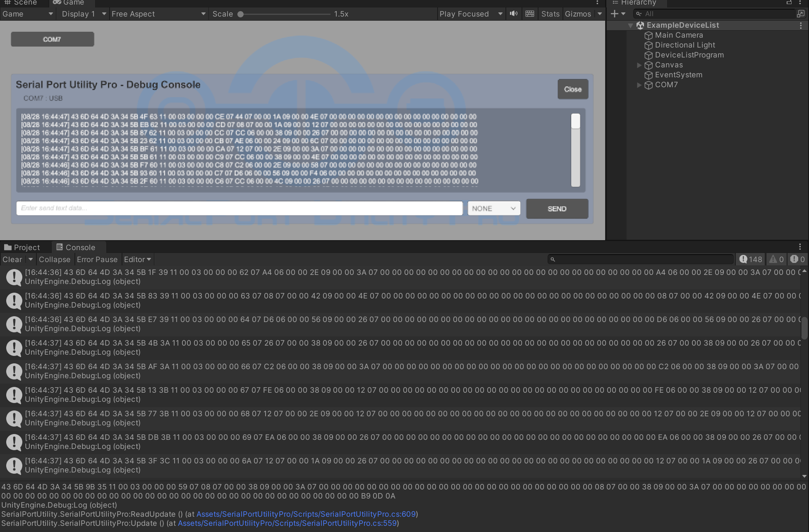
Task: Open the Gizmos dropdown arrow
Action: 600,14
